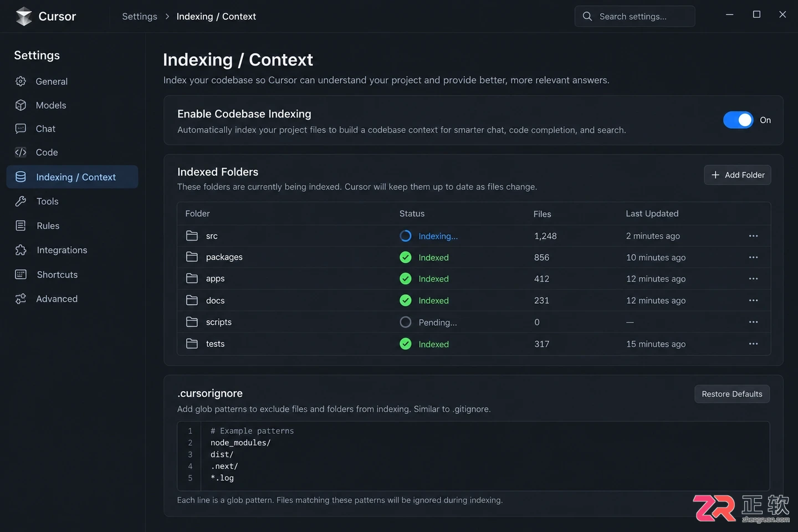Navigate to the Rules settings section
798x532 pixels.
coord(72,226)
